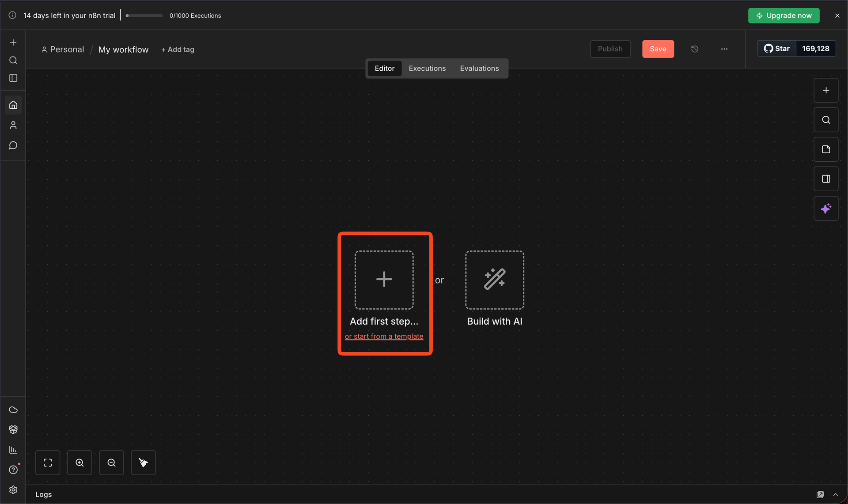Add a sticky note from right toolbar
This screenshot has width=848, height=504.
tap(825, 149)
